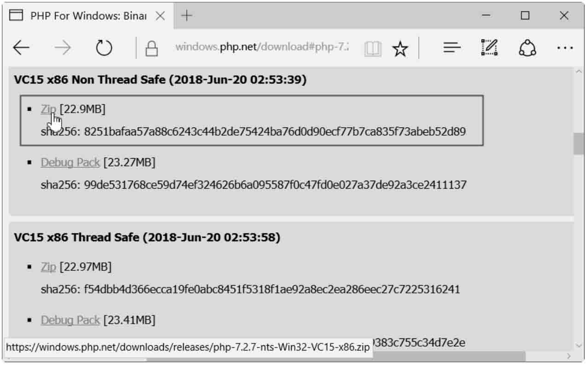This screenshot has height=366, width=588.
Task: Click the scrollbar down arrow
Action: tap(578, 345)
